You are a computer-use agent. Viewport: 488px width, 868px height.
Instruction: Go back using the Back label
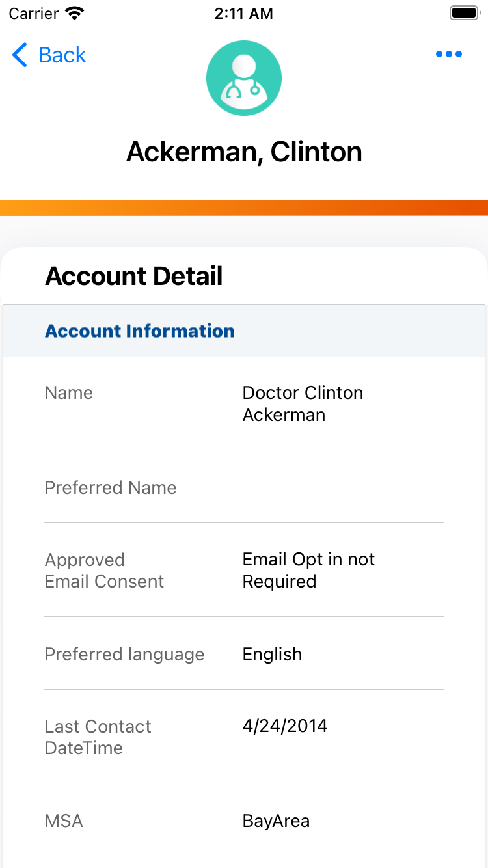point(62,55)
